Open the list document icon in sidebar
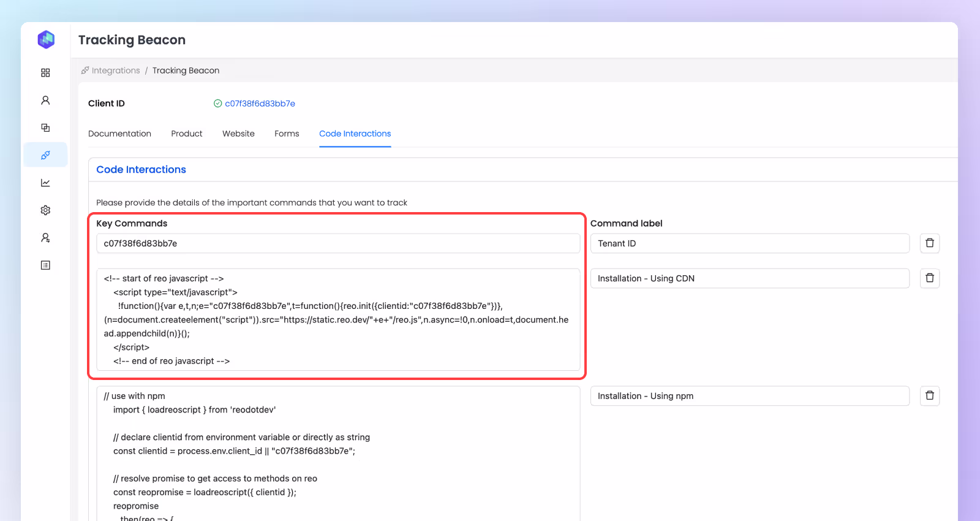 [x=45, y=265]
